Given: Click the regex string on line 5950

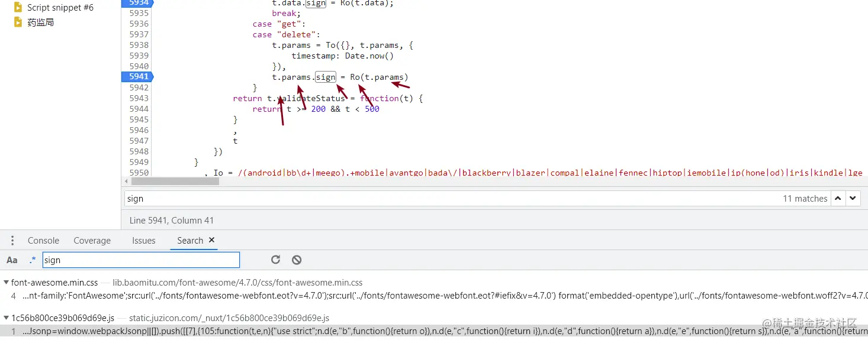Looking at the screenshot, I should 550,173.
